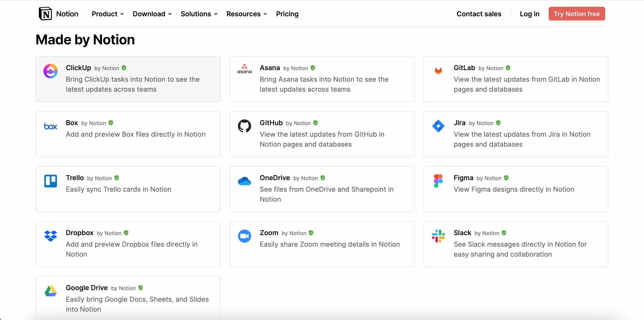Click the Jira blue diamond icon
Image resolution: width=644 pixels, height=320 pixels.
click(x=438, y=126)
